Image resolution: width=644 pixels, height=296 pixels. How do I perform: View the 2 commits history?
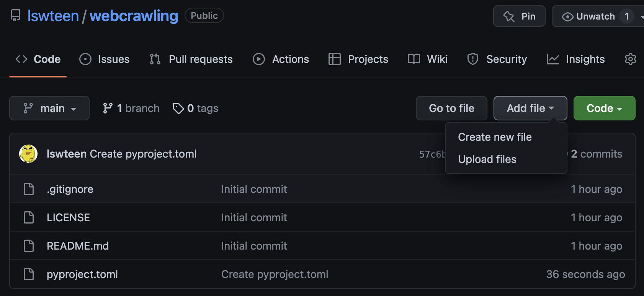(x=596, y=154)
